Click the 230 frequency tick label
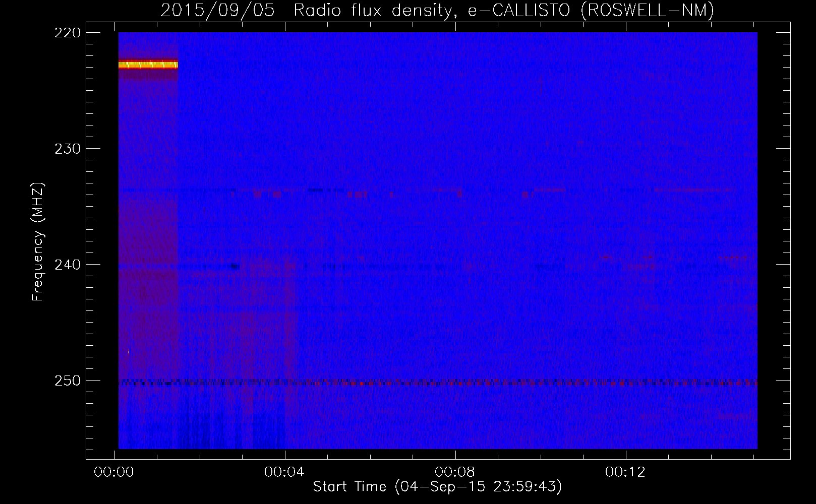Viewport: 816px width, 504px height. (x=67, y=149)
